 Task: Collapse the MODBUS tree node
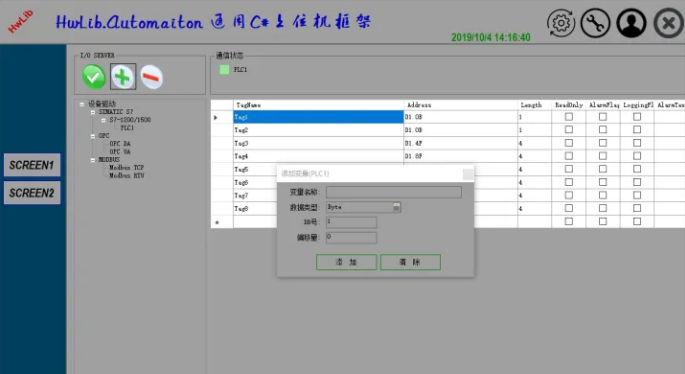click(x=93, y=160)
